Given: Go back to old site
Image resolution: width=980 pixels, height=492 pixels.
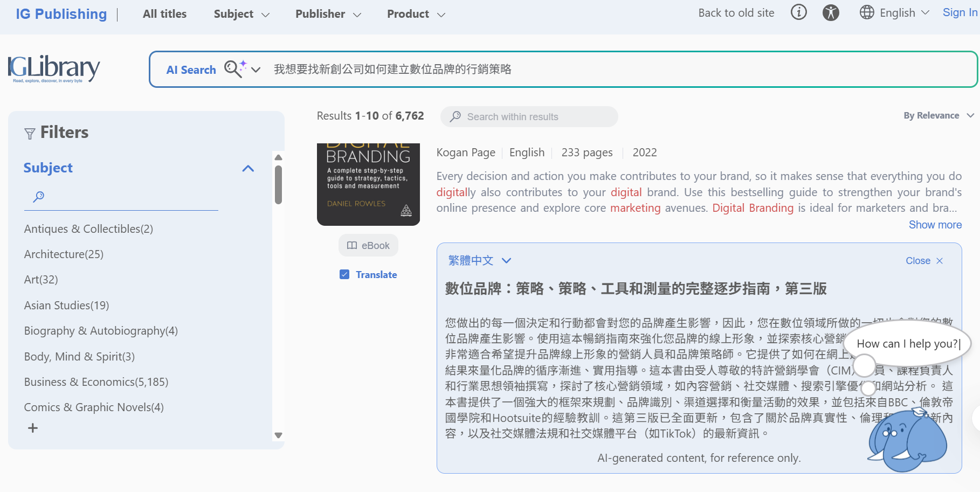Looking at the screenshot, I should point(736,13).
